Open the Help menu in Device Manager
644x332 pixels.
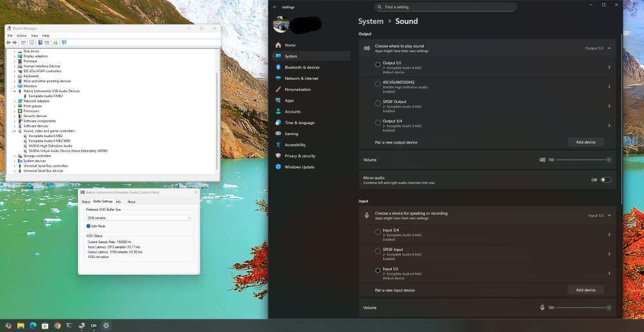46,35
